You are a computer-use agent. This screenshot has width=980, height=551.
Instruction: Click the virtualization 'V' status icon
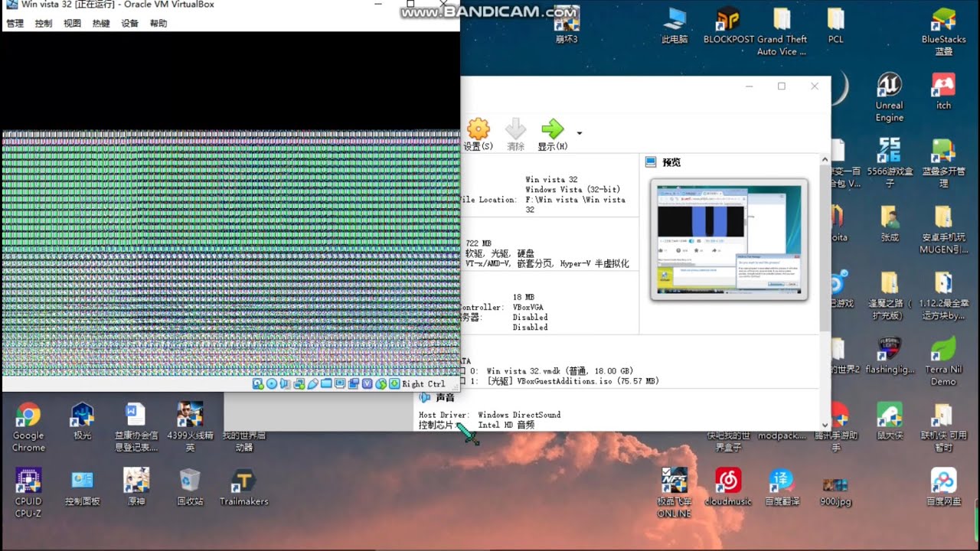pos(367,383)
